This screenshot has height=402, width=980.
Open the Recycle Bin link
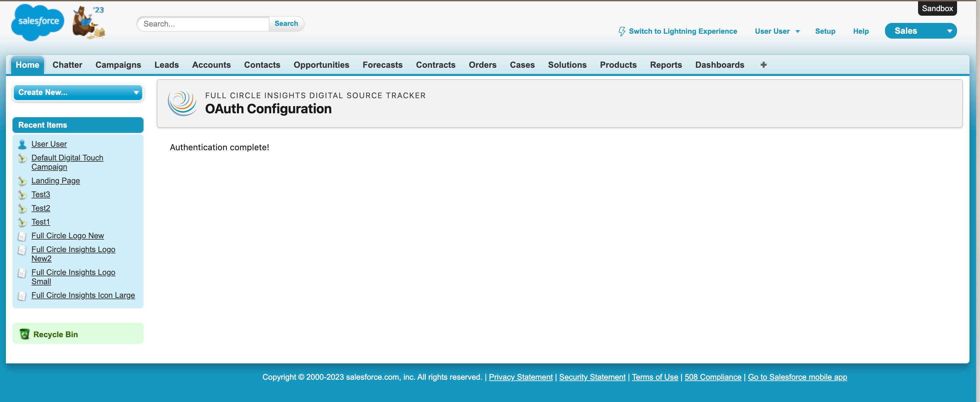(55, 334)
